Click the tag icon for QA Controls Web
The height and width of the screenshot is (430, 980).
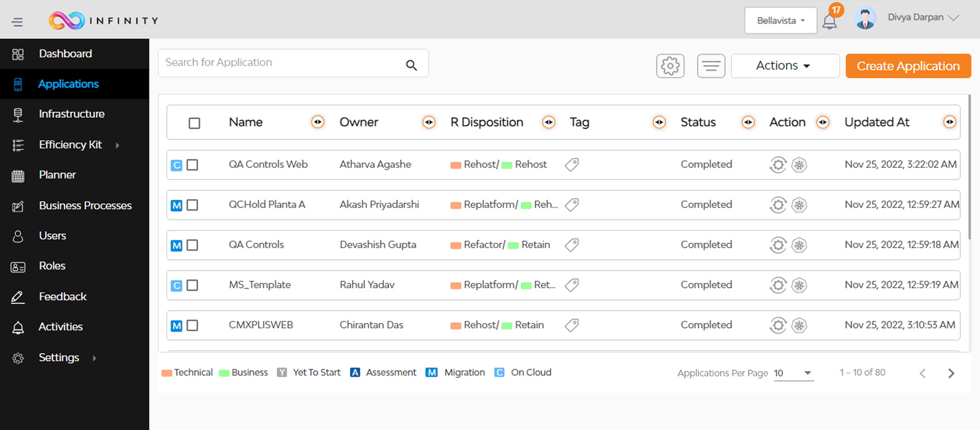point(571,164)
